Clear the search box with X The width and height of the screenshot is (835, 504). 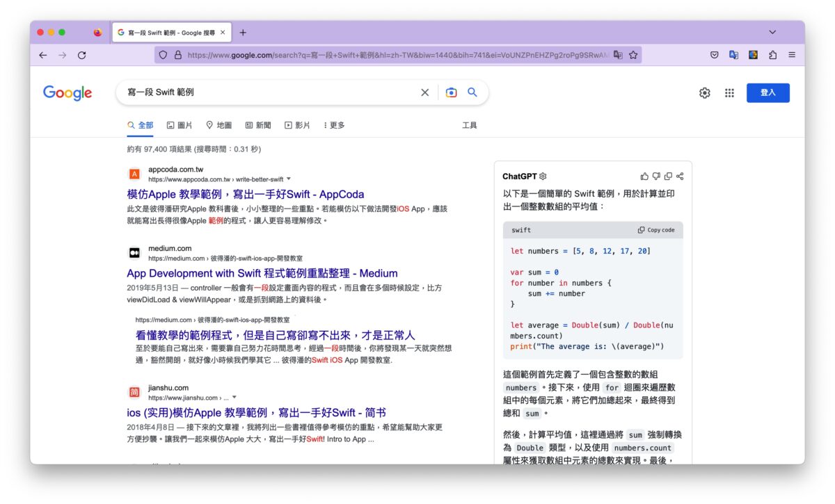(x=424, y=92)
